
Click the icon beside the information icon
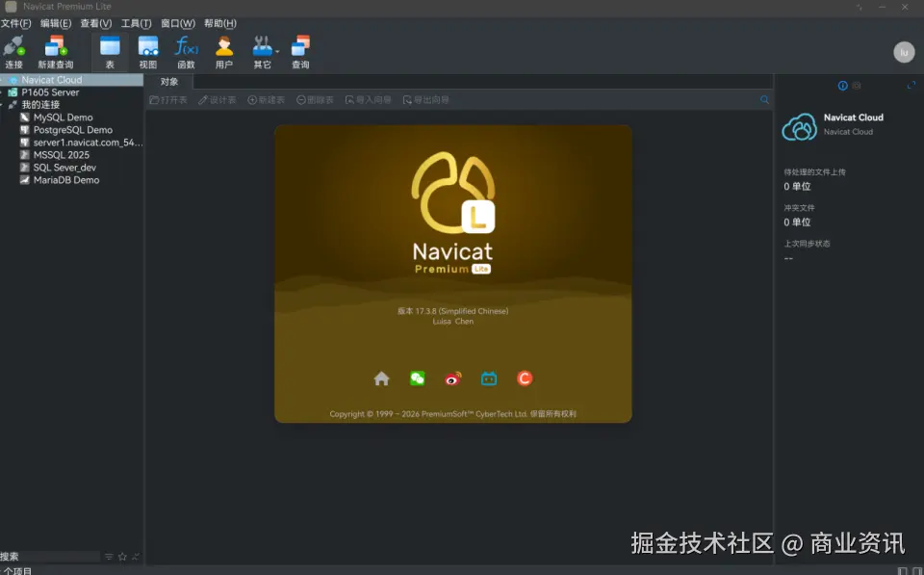coord(857,86)
